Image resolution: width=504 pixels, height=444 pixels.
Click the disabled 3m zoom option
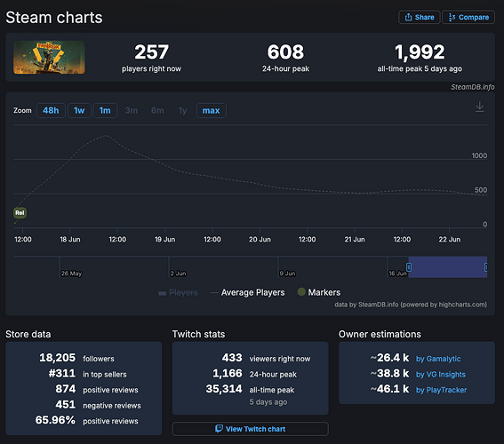click(132, 110)
